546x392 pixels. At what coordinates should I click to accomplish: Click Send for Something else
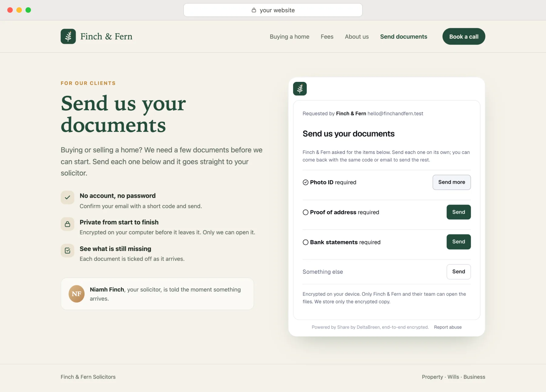coord(459,272)
